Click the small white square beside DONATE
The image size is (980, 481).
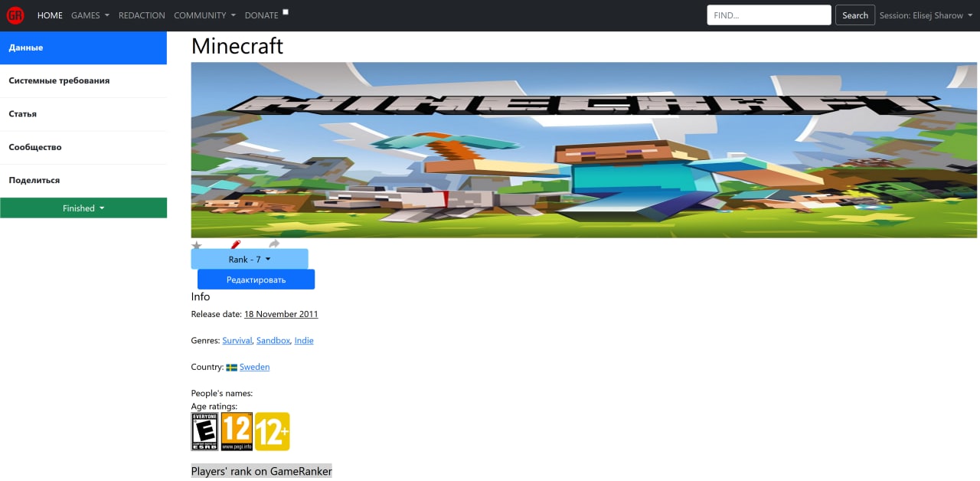(x=286, y=11)
